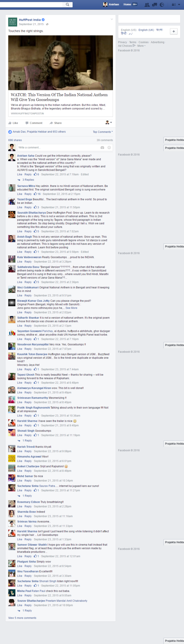Open the emoji smiley in comment box

coord(109,147)
